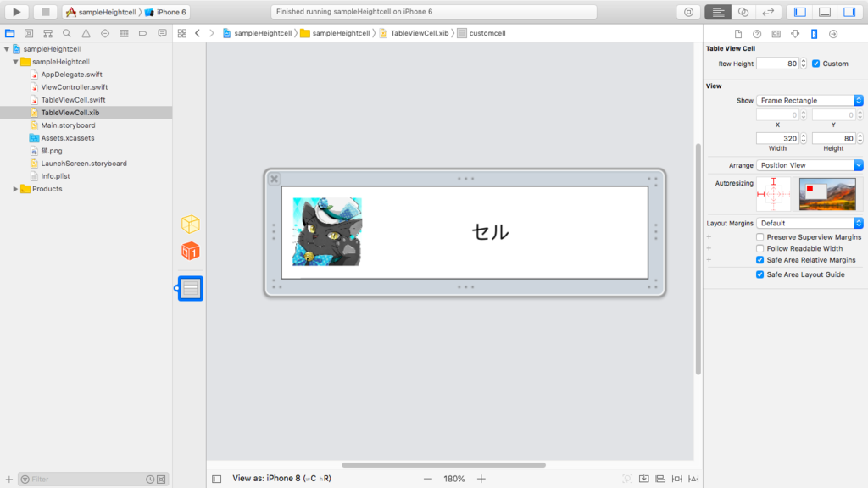Open the Report navigator speech bubble icon
The image size is (868, 488).
162,33
